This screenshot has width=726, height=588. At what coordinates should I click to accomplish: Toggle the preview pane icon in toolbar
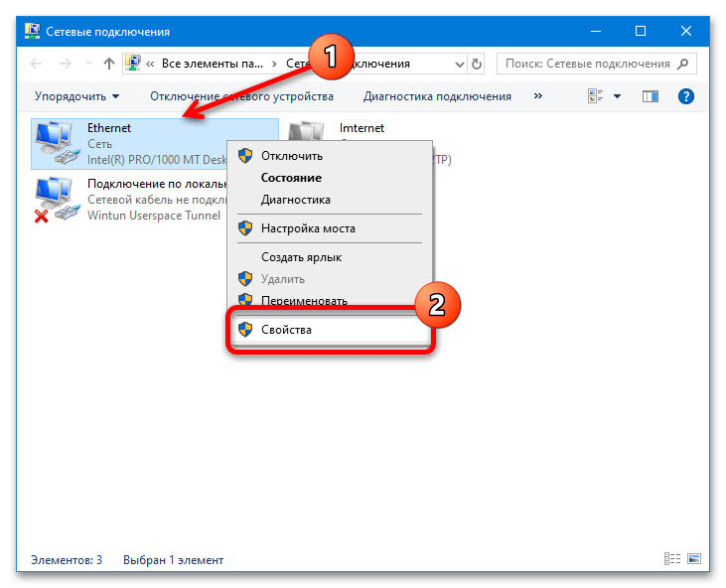(651, 96)
